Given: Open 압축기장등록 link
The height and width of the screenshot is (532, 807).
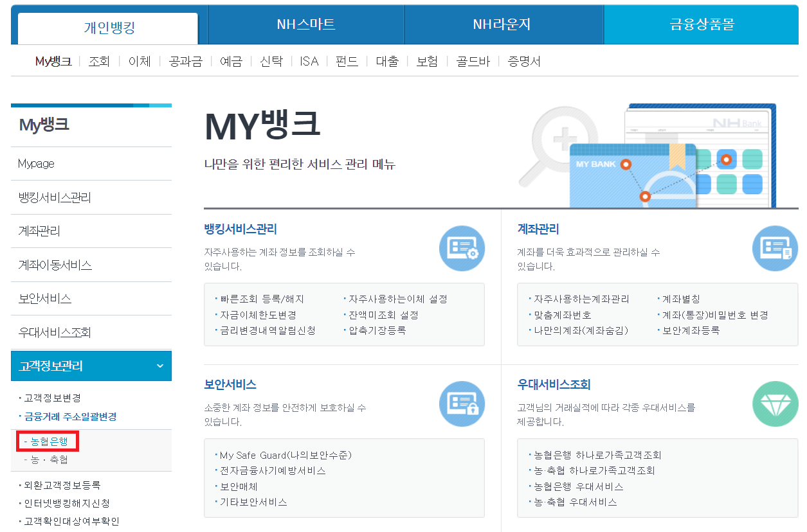Looking at the screenshot, I should click(x=377, y=330).
